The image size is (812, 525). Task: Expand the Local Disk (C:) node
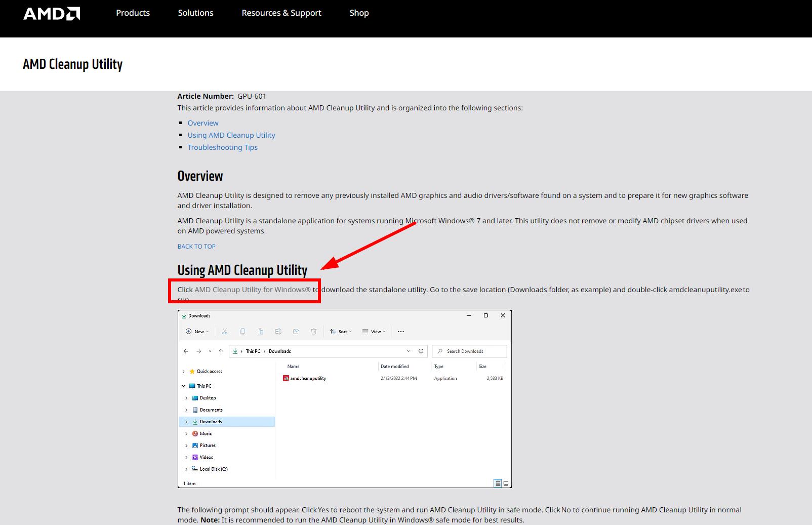tap(186, 469)
